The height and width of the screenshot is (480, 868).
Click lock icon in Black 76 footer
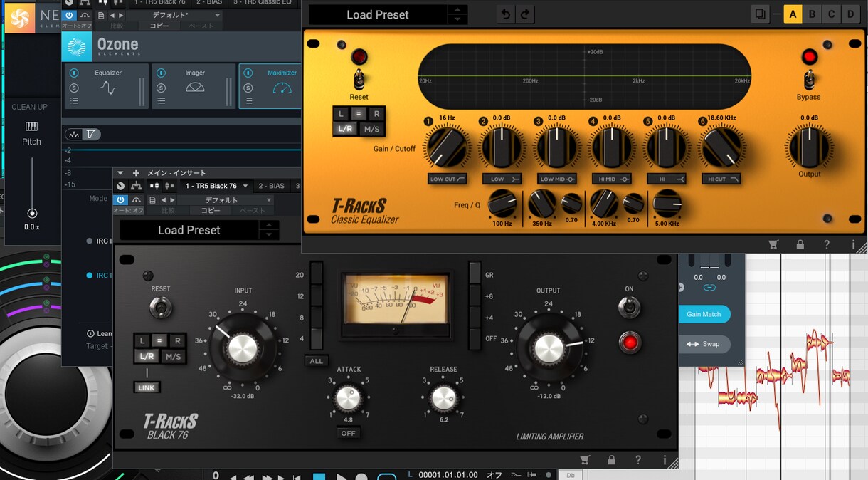(x=612, y=460)
